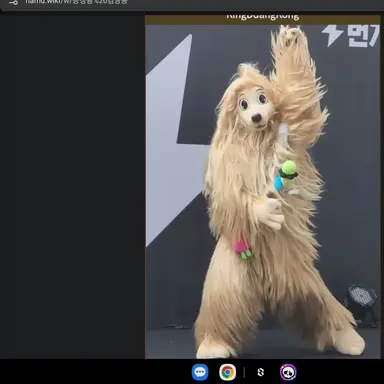Launch Google Chrome from the taskbar
The width and height of the screenshot is (384, 384).
click(x=228, y=372)
